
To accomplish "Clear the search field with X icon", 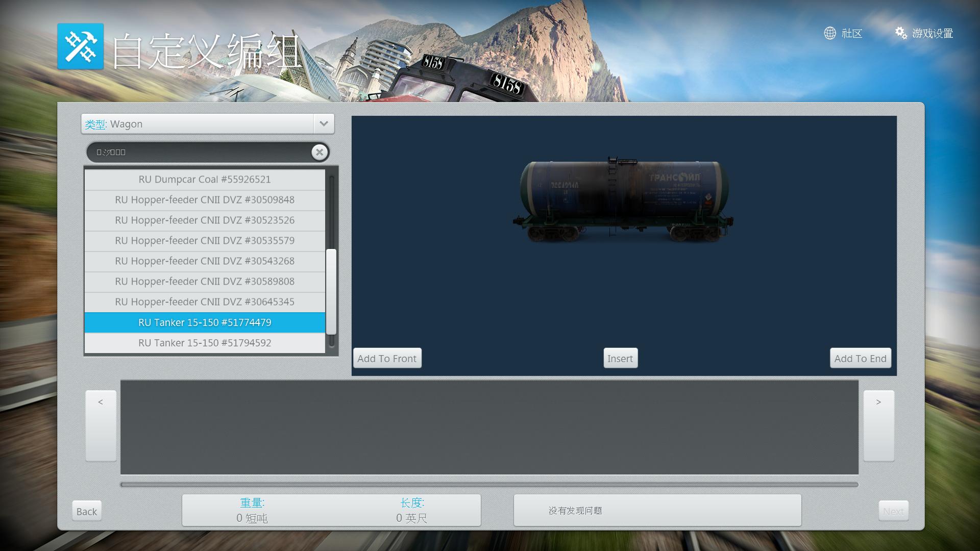I will tap(320, 152).
